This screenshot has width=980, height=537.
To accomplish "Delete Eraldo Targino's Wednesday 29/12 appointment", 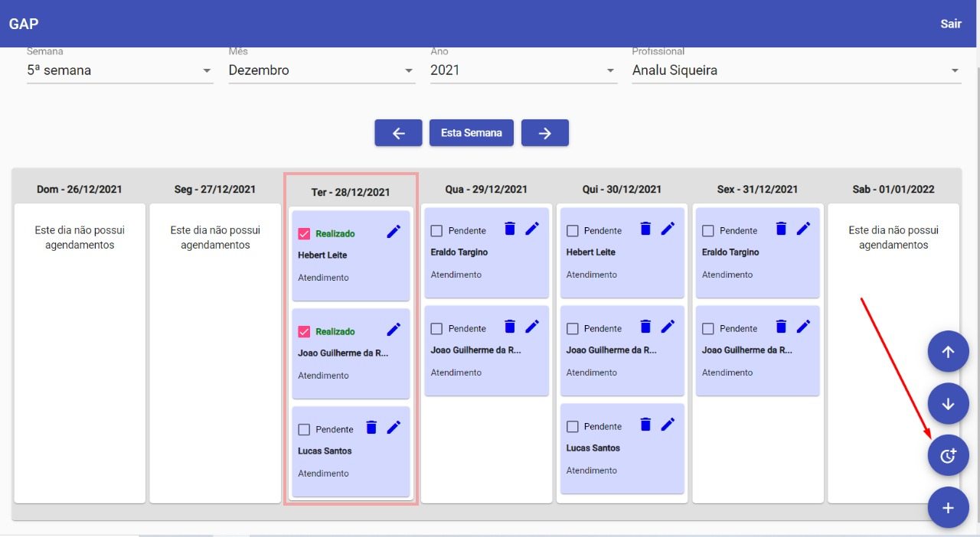I will (510, 228).
